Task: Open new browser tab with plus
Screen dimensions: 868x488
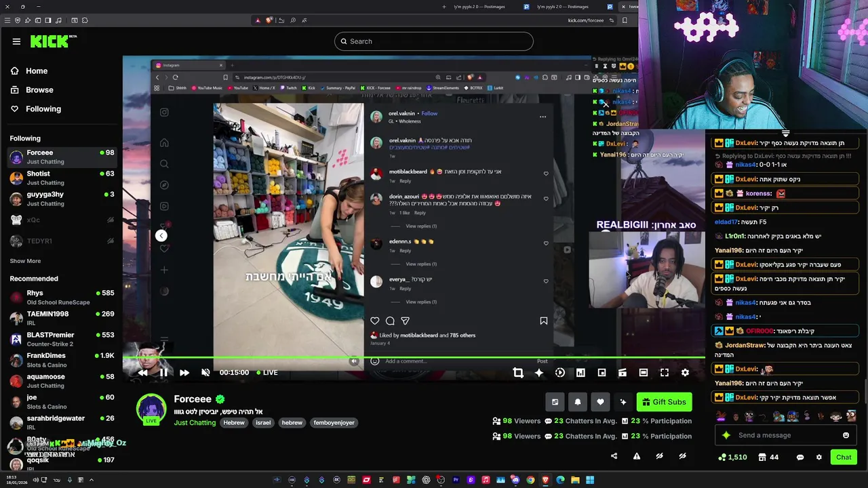Action: click(x=443, y=7)
